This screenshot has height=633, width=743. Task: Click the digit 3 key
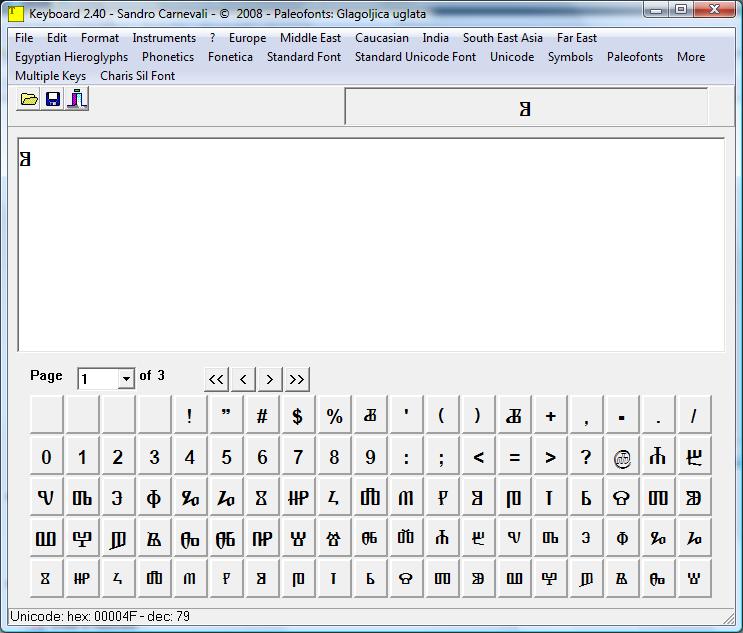point(154,457)
